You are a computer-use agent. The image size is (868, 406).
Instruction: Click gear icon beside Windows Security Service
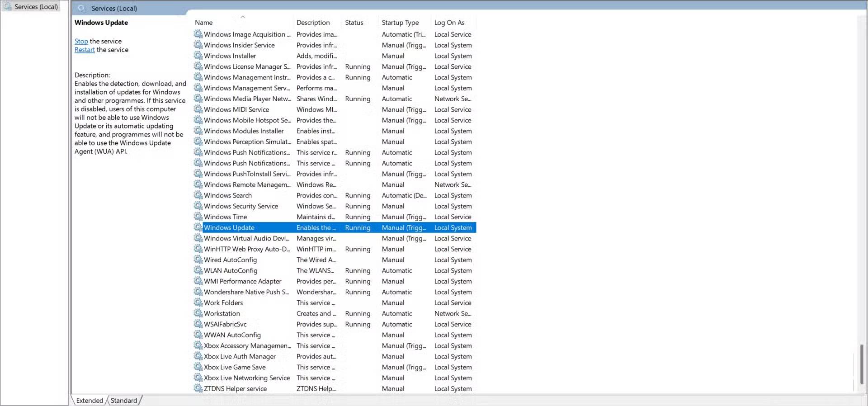pyautogui.click(x=198, y=206)
